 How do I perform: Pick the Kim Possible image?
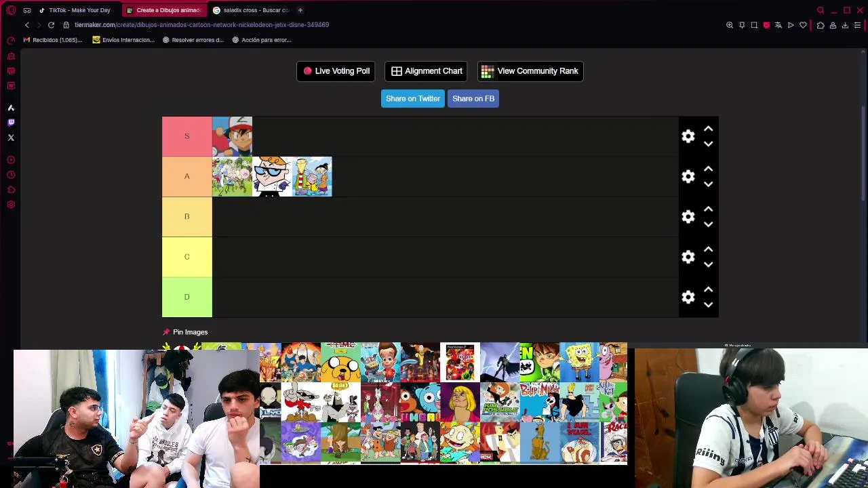(x=500, y=402)
